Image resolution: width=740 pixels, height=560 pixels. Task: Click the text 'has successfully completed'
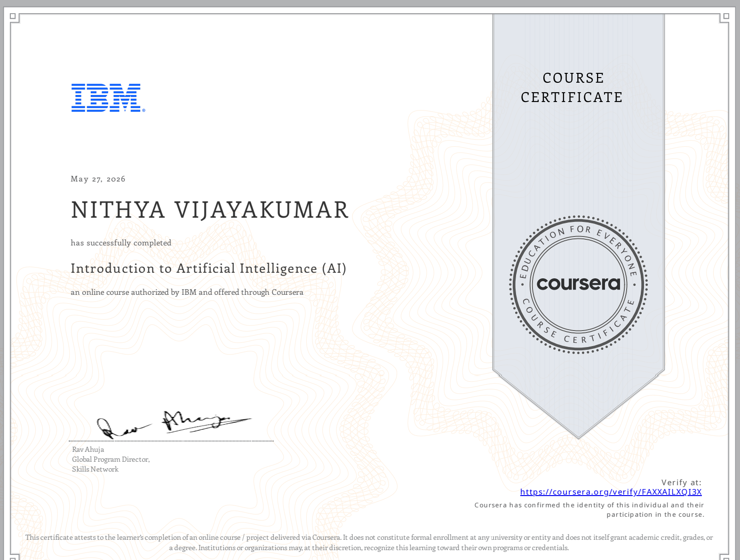[121, 243]
